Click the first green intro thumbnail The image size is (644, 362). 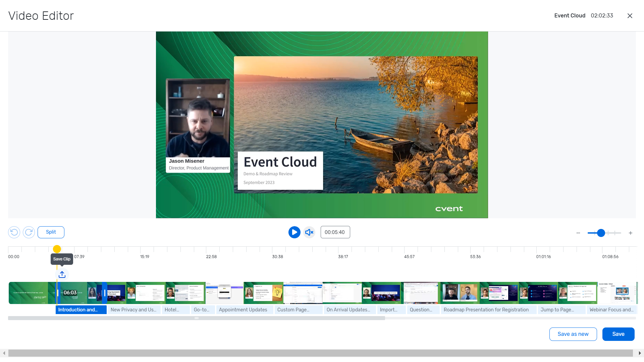[29, 293]
